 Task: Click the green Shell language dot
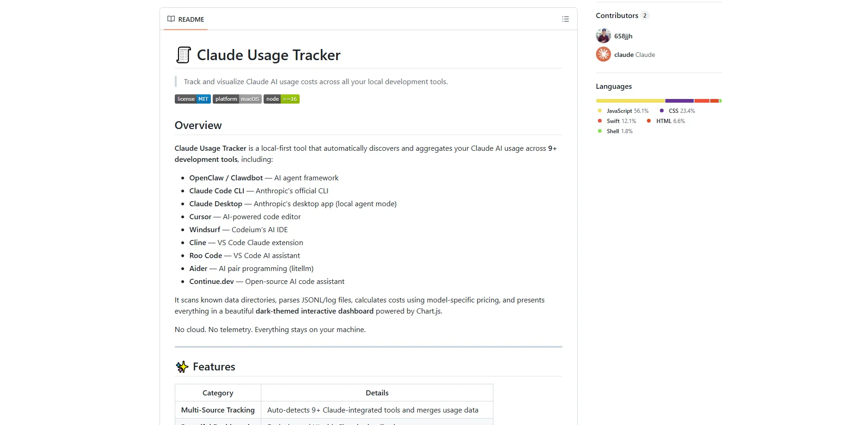(x=599, y=131)
